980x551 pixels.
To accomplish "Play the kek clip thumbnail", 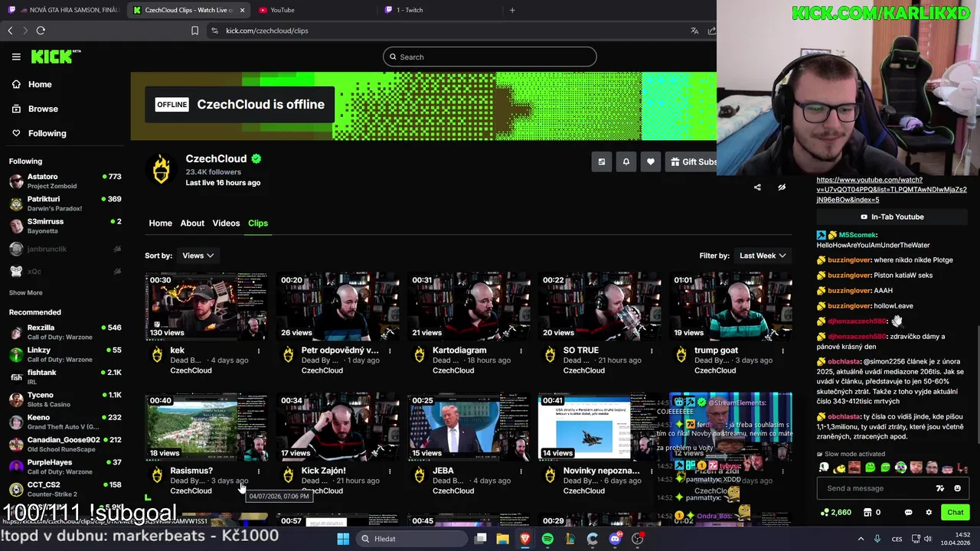I will pyautogui.click(x=207, y=306).
